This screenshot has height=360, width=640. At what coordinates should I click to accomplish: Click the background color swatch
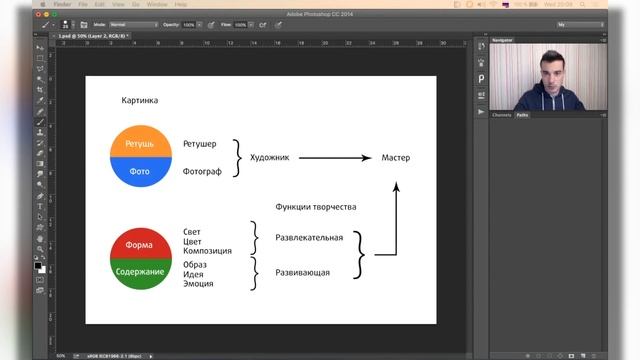(x=43, y=270)
